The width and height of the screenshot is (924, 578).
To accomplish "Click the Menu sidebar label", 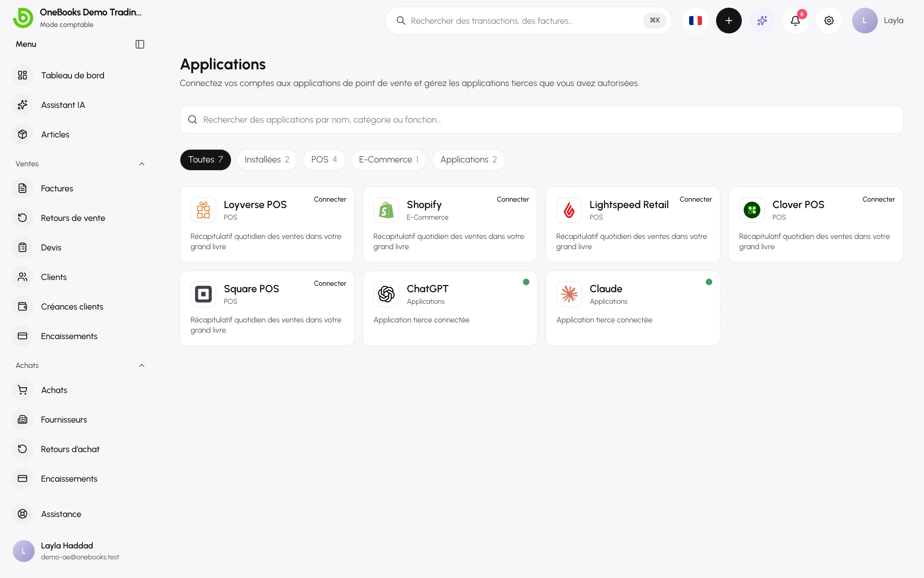I will point(26,44).
